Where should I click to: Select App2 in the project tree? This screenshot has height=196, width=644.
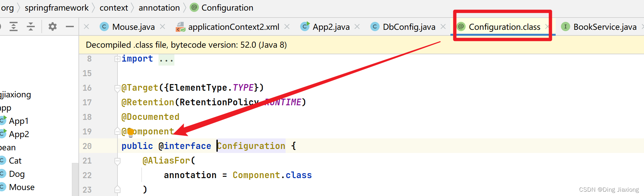(x=19, y=134)
